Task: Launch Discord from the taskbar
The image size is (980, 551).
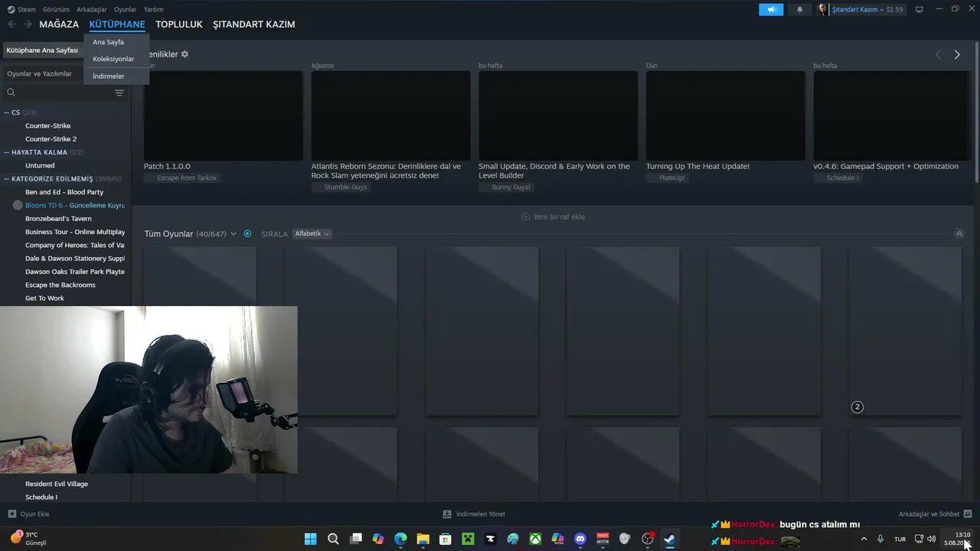Action: click(580, 539)
